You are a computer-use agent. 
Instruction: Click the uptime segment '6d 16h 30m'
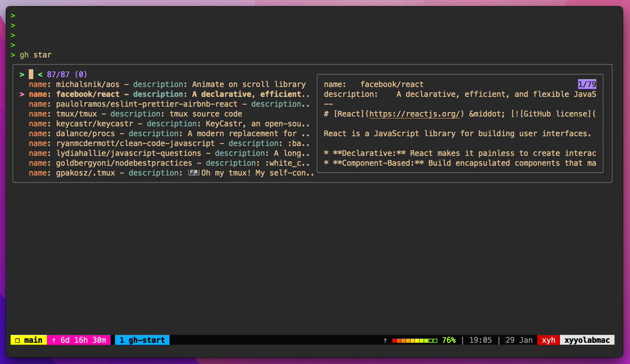[x=83, y=340]
